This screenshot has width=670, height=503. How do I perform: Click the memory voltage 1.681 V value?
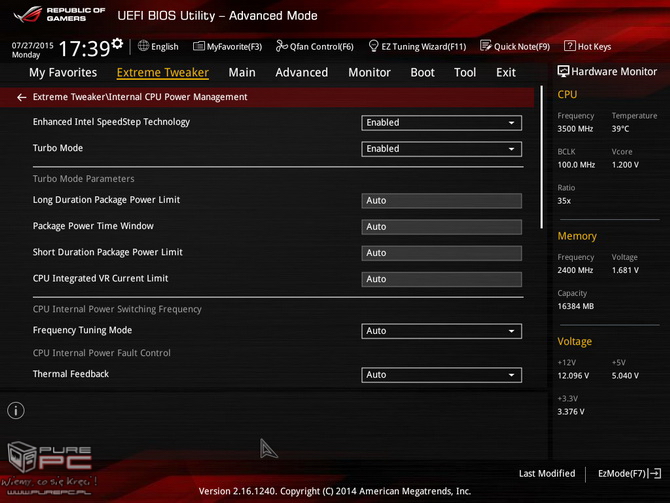coord(625,270)
